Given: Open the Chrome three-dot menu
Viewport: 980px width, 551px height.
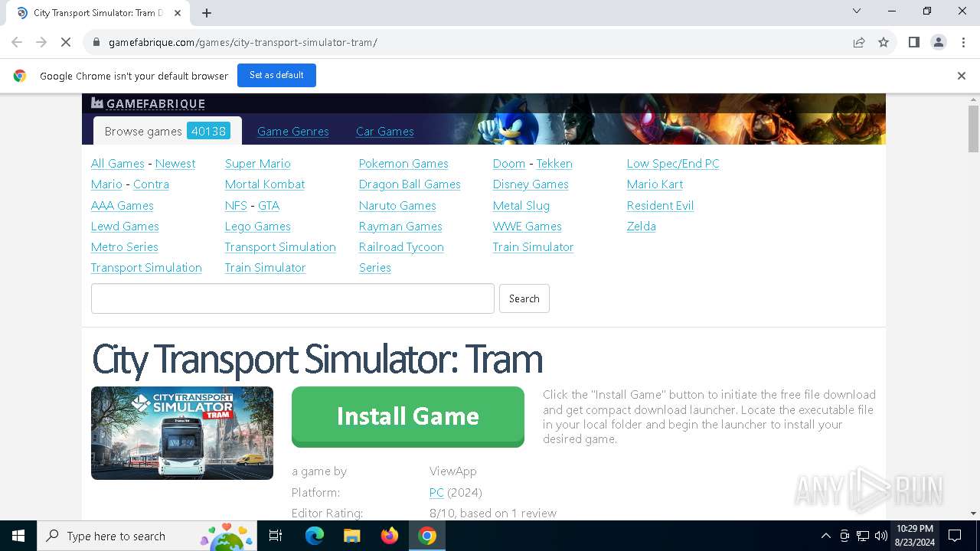Looking at the screenshot, I should [x=963, y=42].
